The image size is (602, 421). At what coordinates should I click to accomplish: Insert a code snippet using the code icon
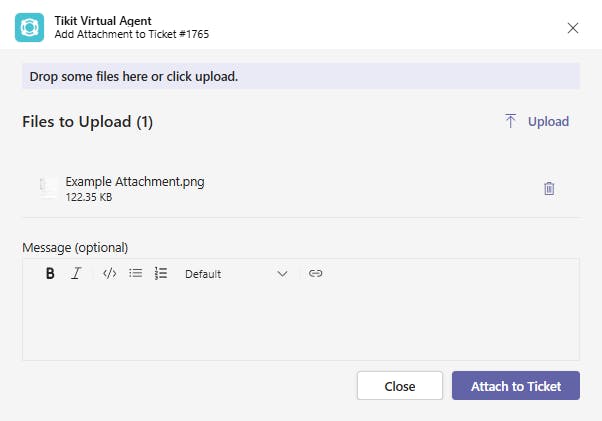(110, 273)
